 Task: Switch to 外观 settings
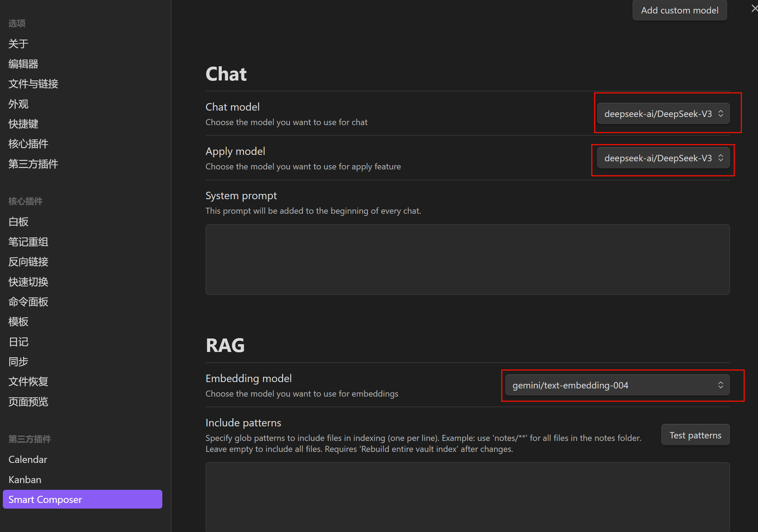pyautogui.click(x=18, y=104)
